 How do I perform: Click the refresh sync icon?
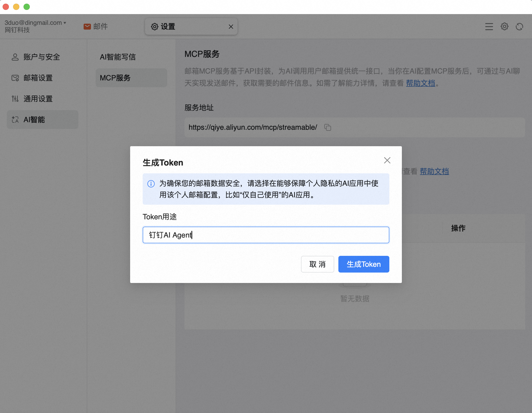pyautogui.click(x=519, y=27)
